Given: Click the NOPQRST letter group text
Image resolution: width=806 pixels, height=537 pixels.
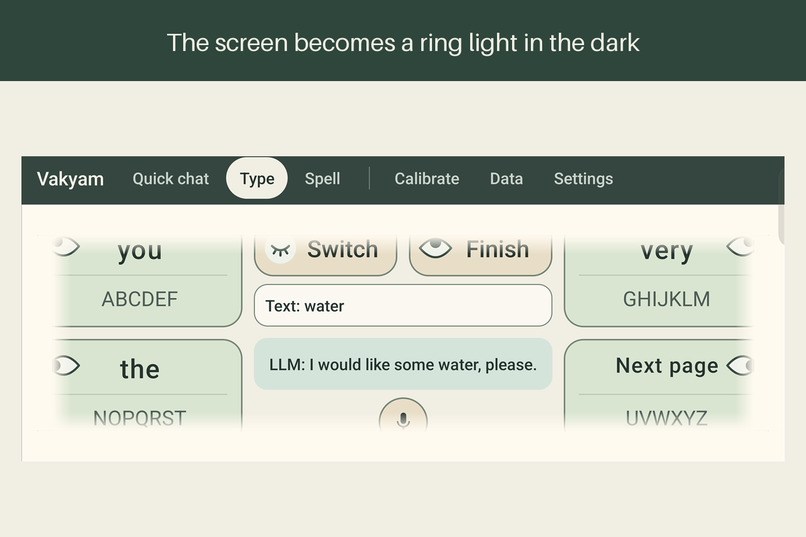Looking at the screenshot, I should tap(140, 418).
